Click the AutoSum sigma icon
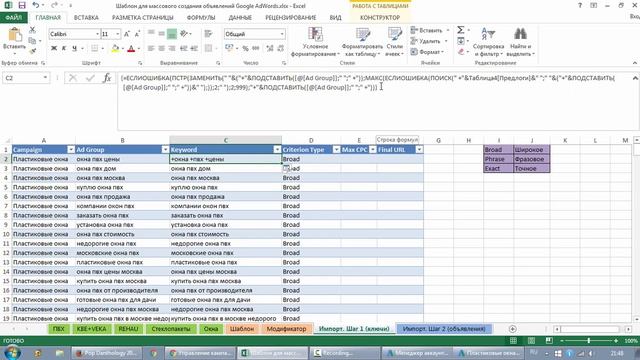640x360 pixels. [x=461, y=30]
